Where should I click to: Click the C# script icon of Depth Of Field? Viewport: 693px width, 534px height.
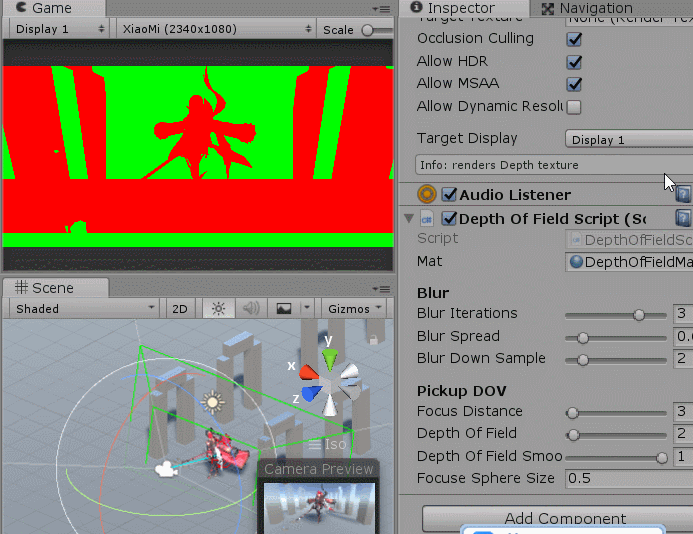pyautogui.click(x=426, y=218)
